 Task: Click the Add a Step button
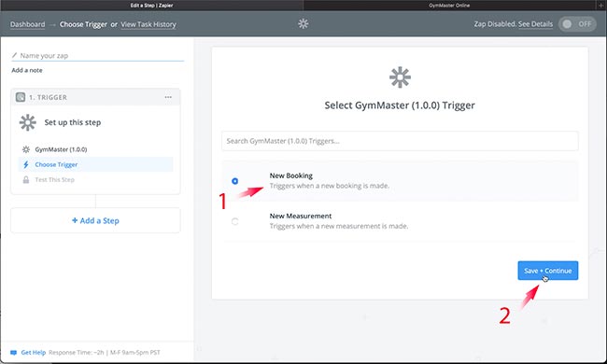coord(95,220)
